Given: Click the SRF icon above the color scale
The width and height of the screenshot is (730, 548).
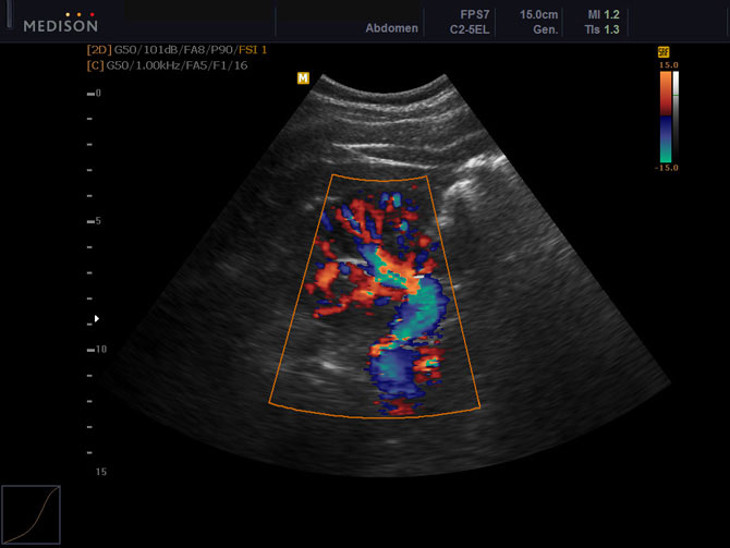Looking at the screenshot, I should 663,52.
